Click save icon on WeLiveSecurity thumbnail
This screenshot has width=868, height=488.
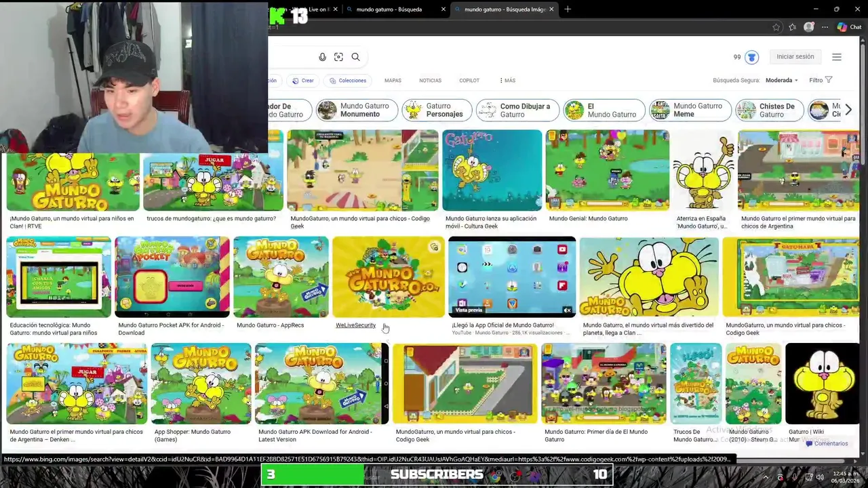[x=434, y=247]
